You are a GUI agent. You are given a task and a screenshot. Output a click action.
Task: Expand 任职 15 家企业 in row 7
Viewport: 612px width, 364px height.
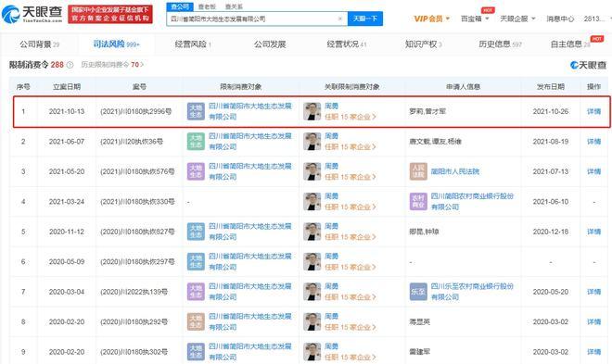pos(351,296)
